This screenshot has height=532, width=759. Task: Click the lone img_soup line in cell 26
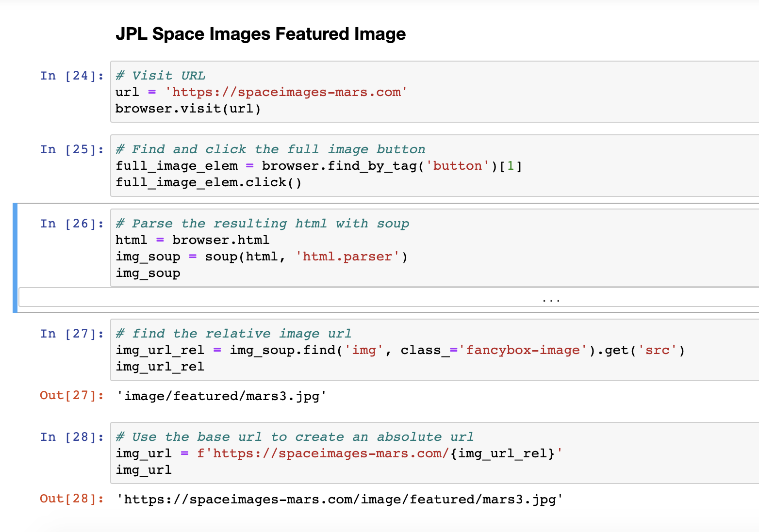click(x=148, y=273)
